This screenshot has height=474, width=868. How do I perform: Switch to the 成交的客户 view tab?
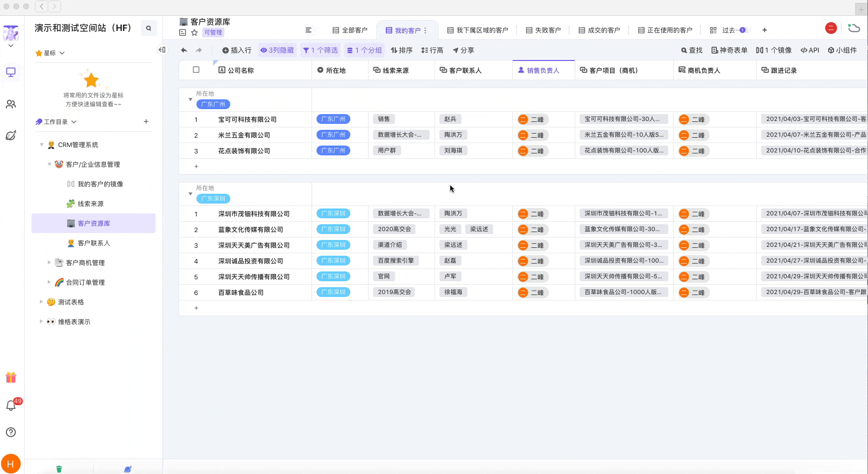(599, 30)
